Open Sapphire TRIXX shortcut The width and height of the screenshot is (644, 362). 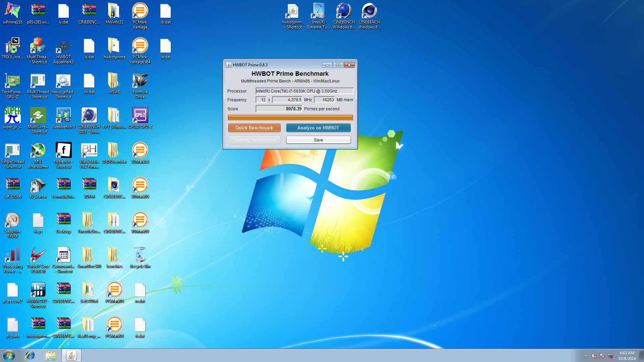coord(12,225)
